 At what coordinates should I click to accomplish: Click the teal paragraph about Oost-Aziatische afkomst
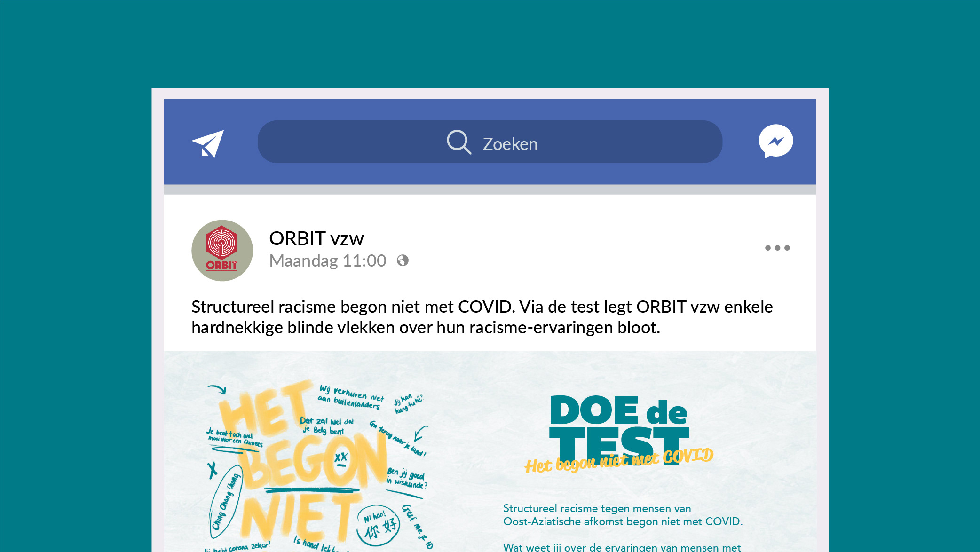(x=623, y=515)
